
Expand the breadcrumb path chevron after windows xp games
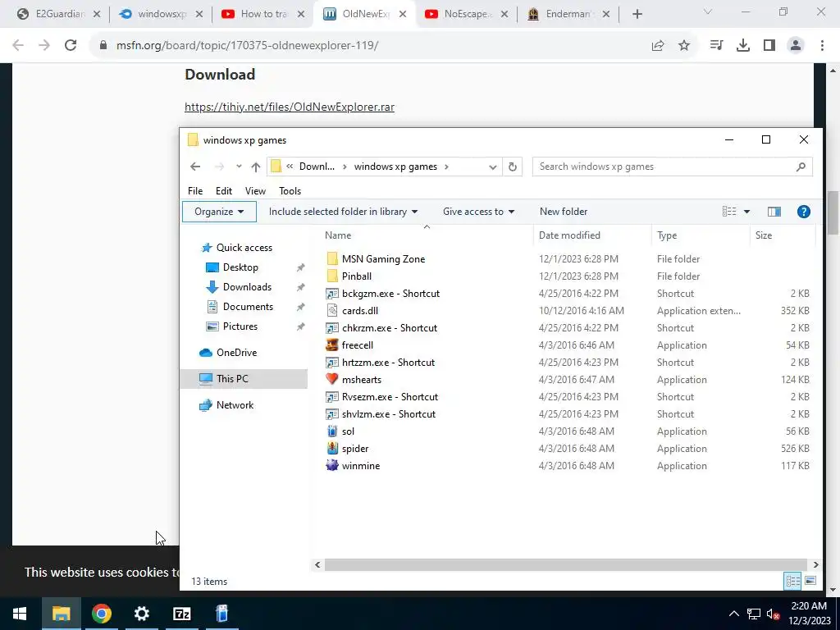[x=446, y=167]
